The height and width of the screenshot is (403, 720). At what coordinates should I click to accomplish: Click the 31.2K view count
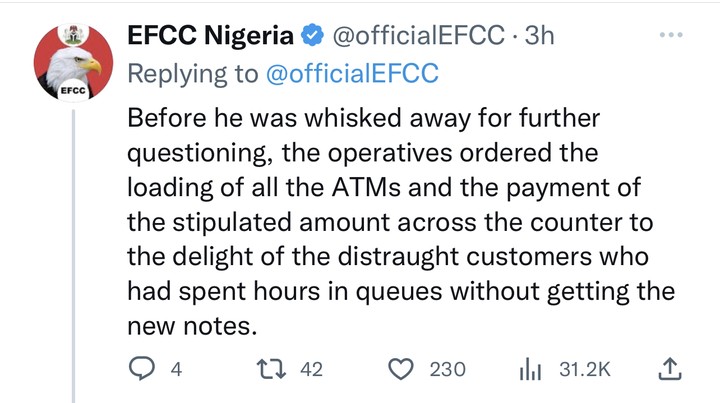[584, 370]
